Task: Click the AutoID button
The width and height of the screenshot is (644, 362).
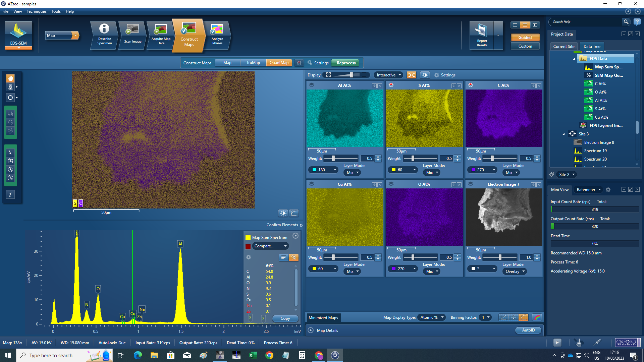Action: (x=528, y=330)
